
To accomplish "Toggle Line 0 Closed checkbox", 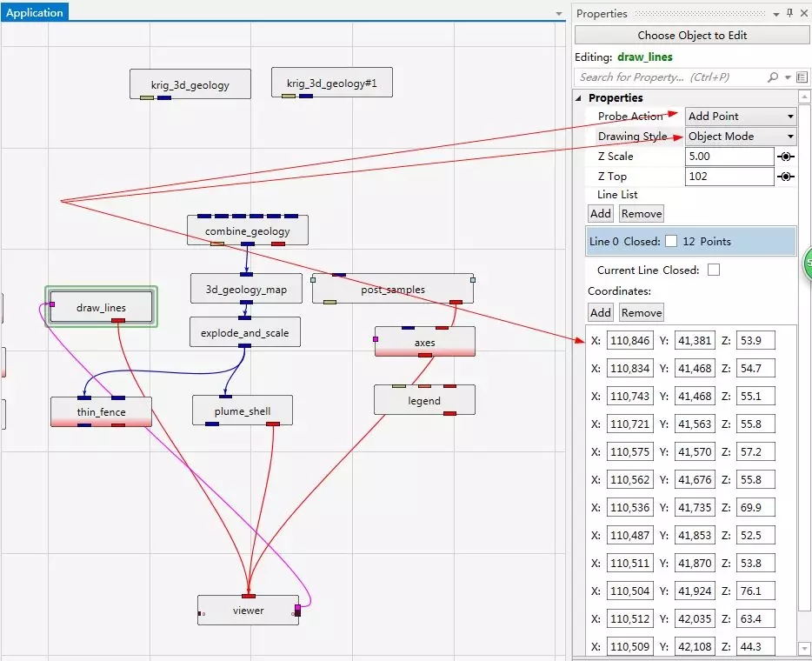I will pos(671,241).
